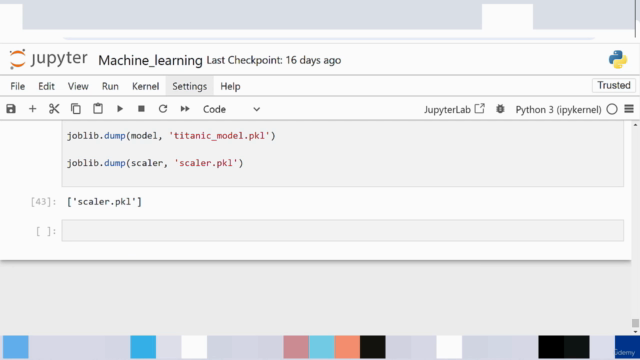Run the current cell with the play icon

120,109
